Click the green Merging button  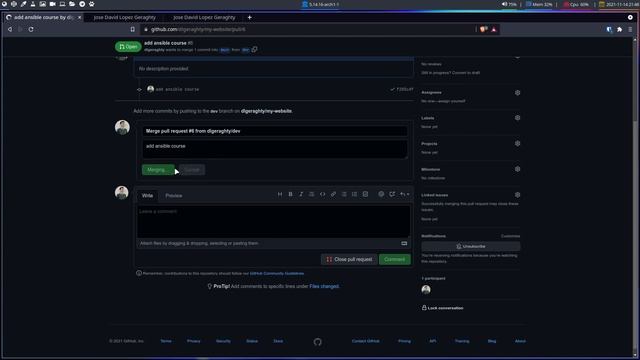[x=158, y=170]
